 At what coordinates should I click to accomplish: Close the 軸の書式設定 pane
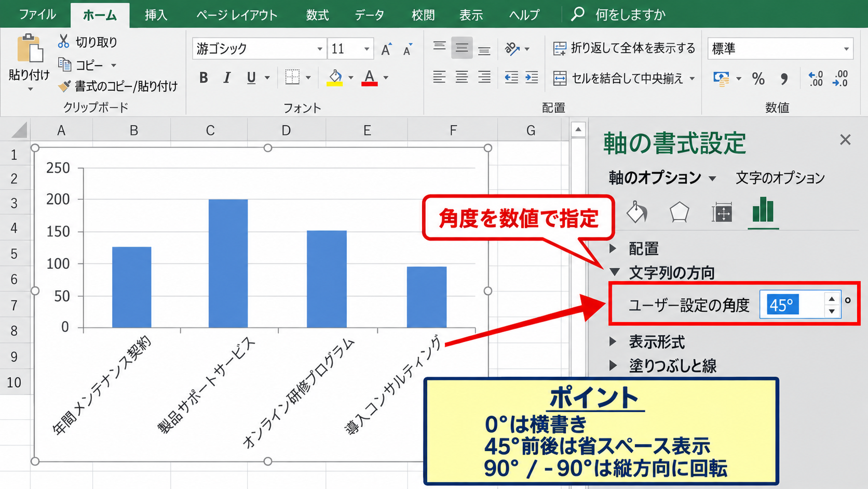(845, 139)
